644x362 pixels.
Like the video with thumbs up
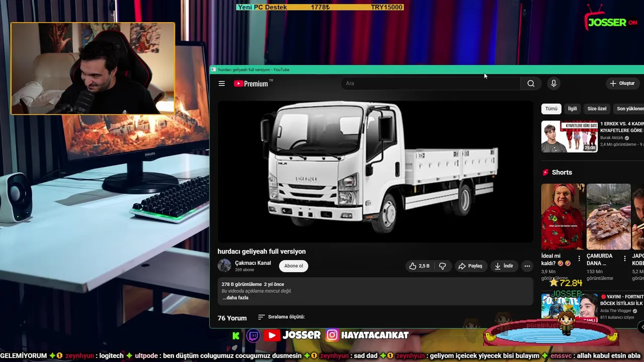420,266
